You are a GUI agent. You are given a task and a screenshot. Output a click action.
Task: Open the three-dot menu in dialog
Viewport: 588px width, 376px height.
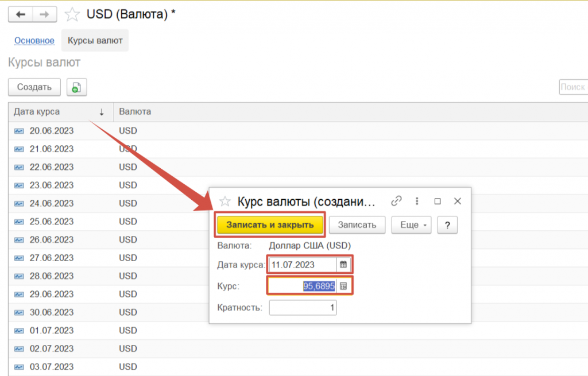[417, 201]
